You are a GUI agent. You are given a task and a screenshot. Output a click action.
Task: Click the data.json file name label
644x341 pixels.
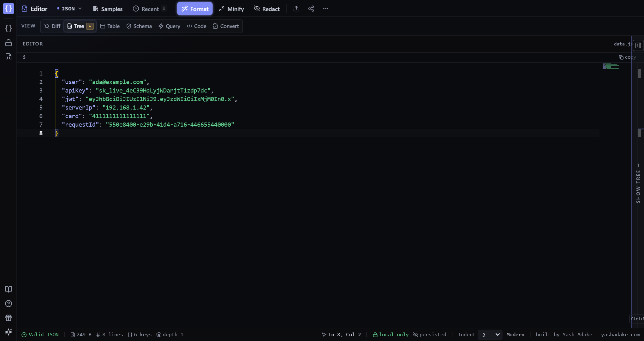[623, 44]
